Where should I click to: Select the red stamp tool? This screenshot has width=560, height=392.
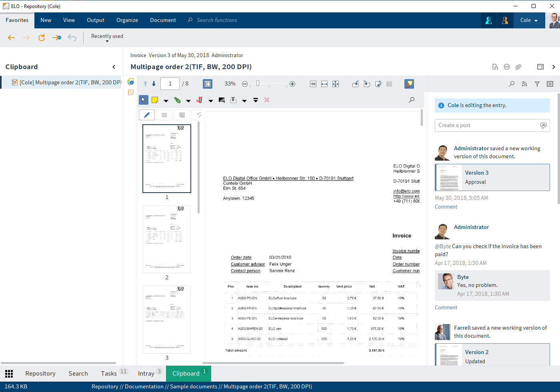pos(200,100)
